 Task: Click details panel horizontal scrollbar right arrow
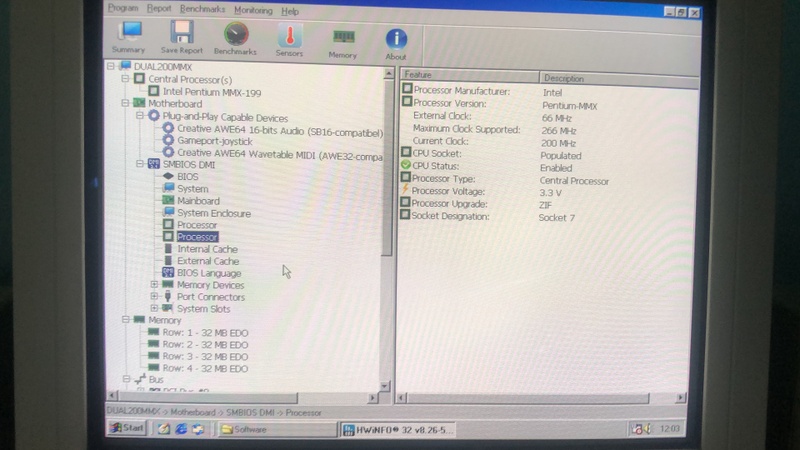681,398
